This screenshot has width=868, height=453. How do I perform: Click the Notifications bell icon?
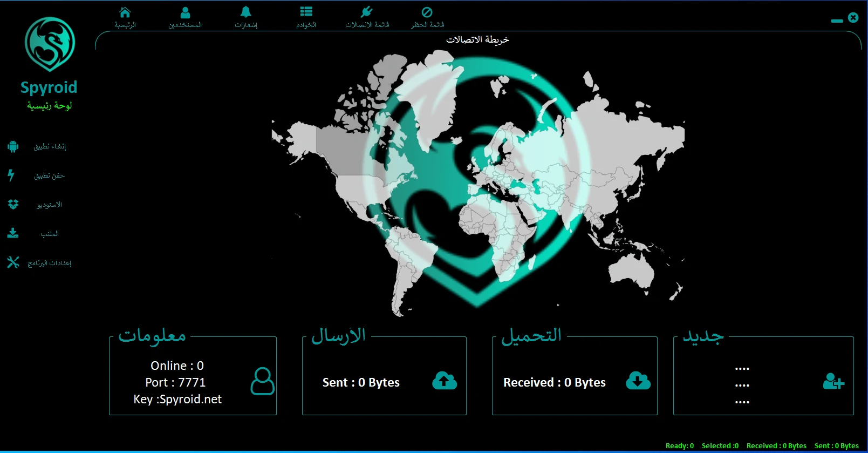[x=246, y=12]
